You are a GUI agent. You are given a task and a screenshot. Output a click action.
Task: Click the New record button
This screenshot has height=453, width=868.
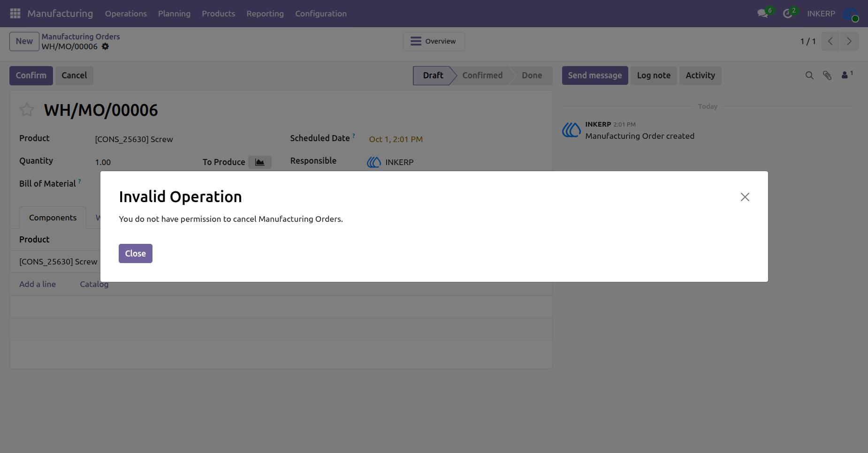click(x=24, y=41)
